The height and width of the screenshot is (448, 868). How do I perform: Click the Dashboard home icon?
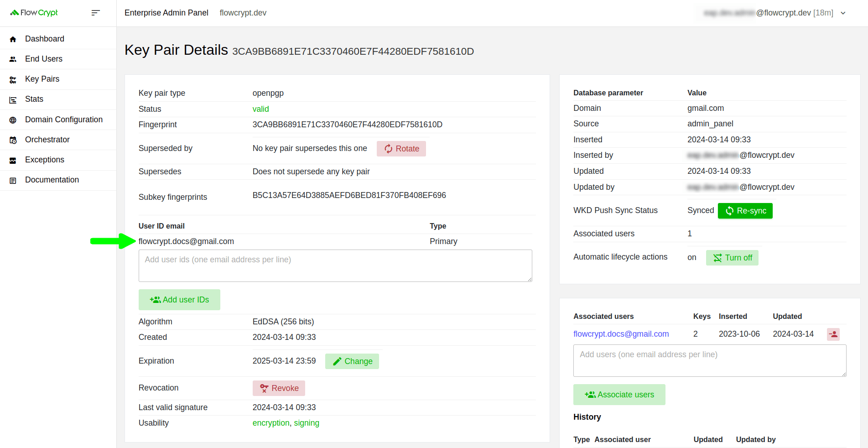(x=13, y=39)
